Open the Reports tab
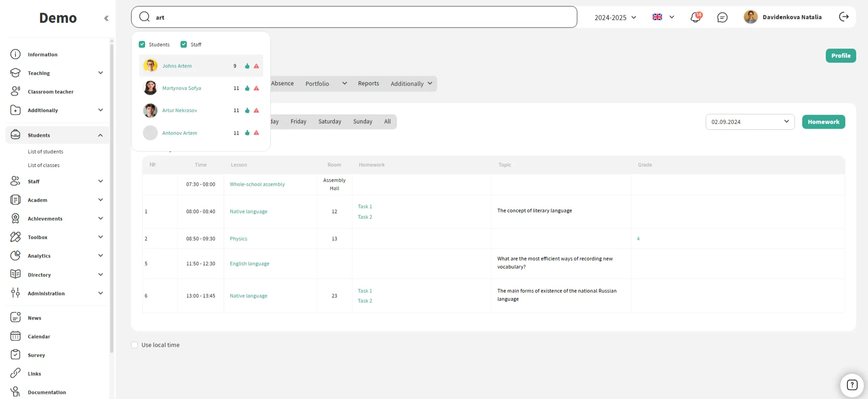This screenshot has height=399, width=868. (368, 83)
